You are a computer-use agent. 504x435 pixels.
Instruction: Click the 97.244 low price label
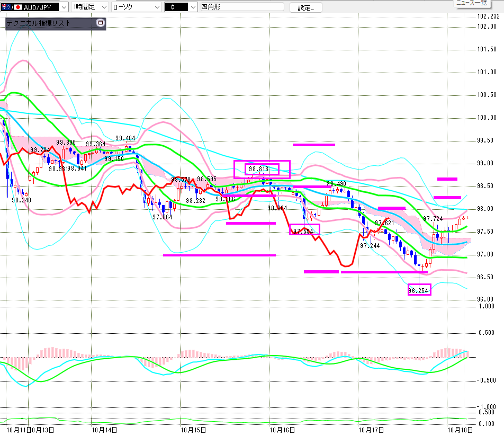[370, 246]
